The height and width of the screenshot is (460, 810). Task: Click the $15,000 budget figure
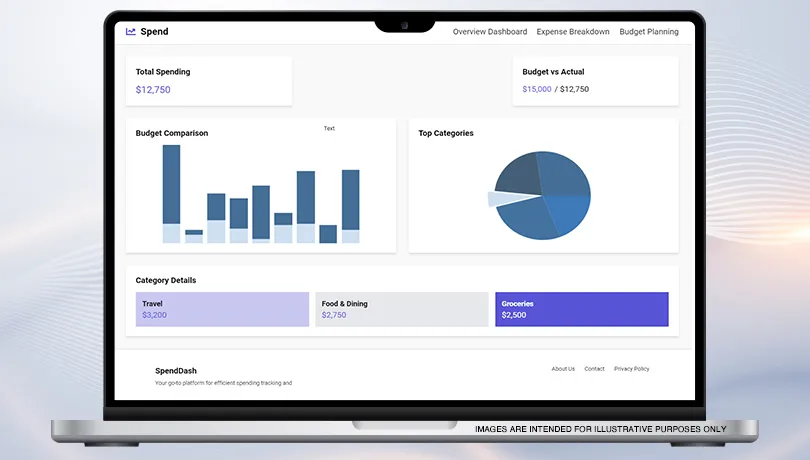(536, 89)
